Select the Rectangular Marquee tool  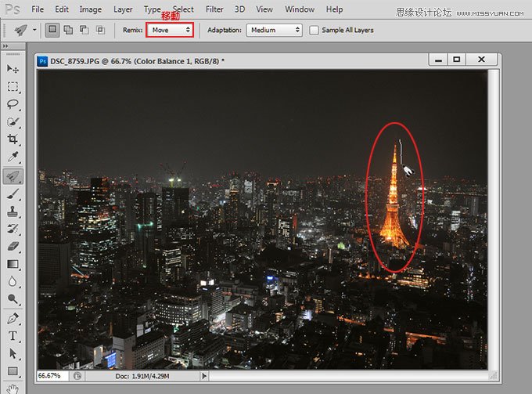(x=13, y=87)
